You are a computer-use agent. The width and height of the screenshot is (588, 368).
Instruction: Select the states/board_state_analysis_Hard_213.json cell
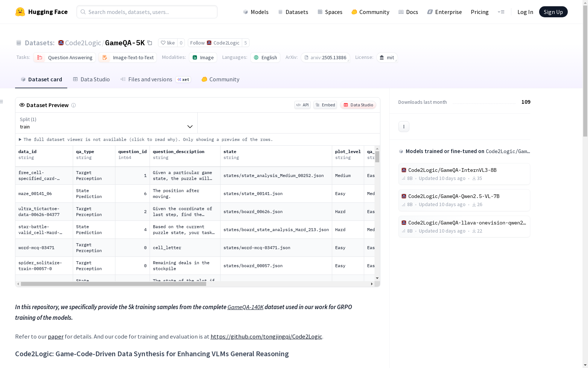click(276, 230)
